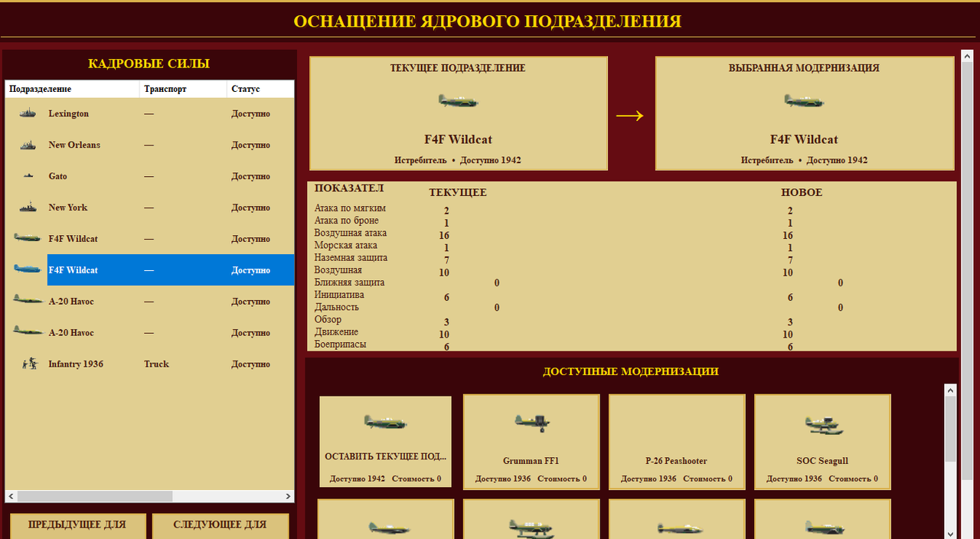
Task: Click the aircraft icon in Выбранная модернизация panel
Action: coord(804,101)
